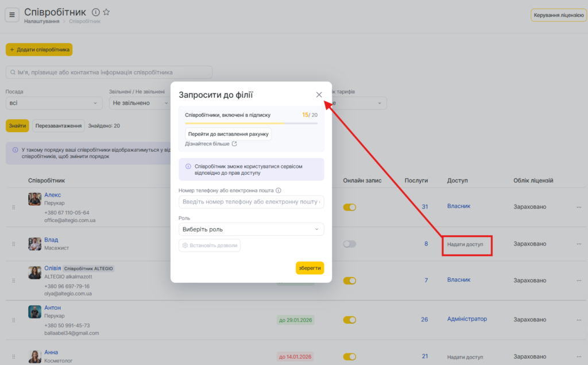Image resolution: width=588 pixels, height=365 pixels.
Task: Close the Запросити до філії dialog
Action: tap(319, 95)
